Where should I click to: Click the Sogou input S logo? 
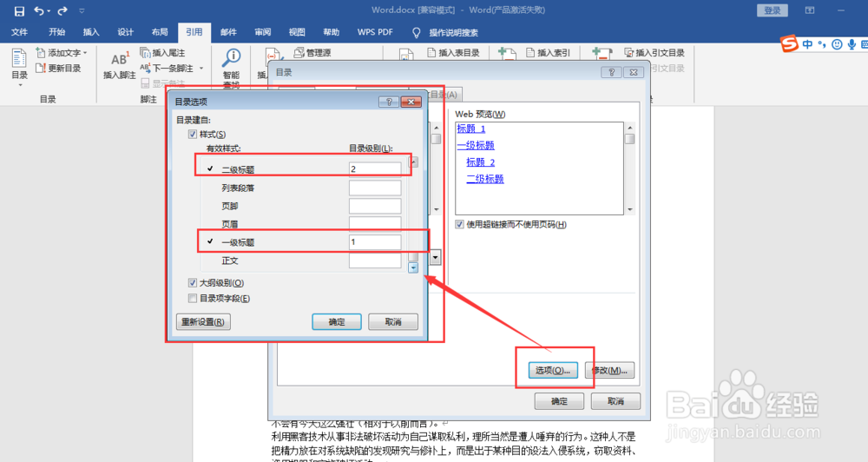point(789,43)
